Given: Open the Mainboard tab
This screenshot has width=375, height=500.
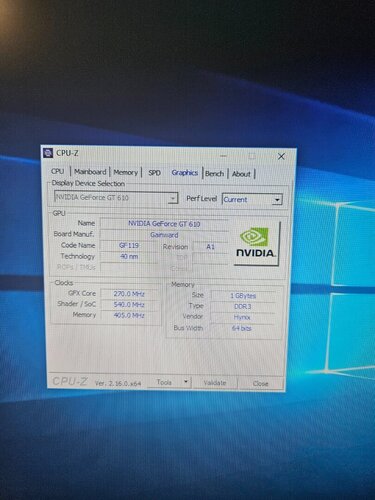Looking at the screenshot, I should [x=90, y=172].
